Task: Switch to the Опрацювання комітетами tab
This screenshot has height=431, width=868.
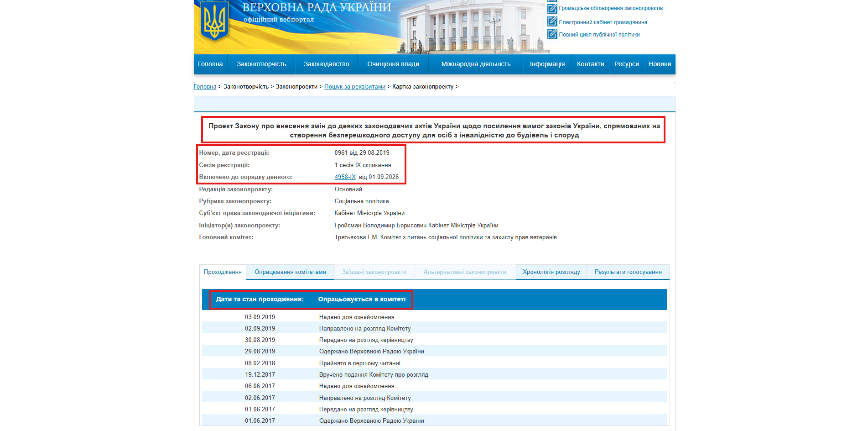Action: coord(290,272)
